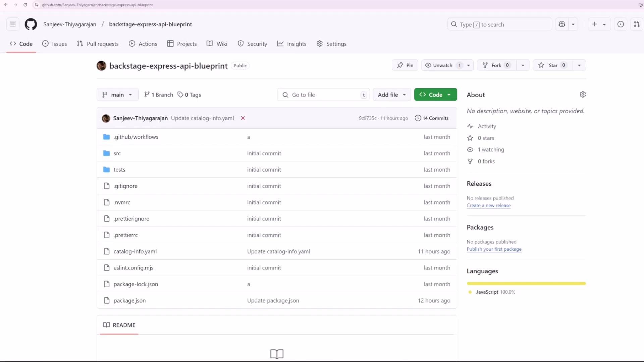This screenshot has width=644, height=362.
Task: Reload the page with browser refresh icon
Action: (25, 5)
